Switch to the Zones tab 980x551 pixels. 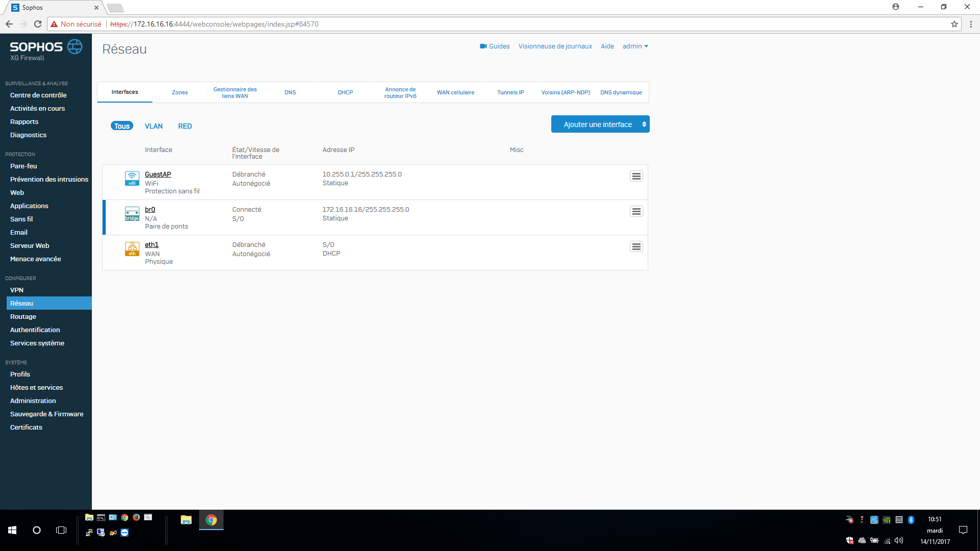click(x=180, y=92)
